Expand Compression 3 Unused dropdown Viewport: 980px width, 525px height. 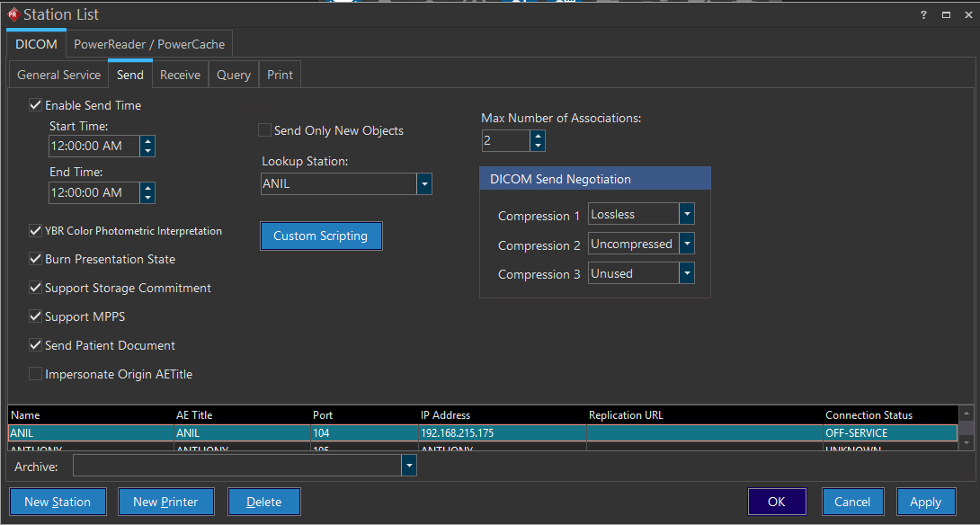(x=687, y=273)
